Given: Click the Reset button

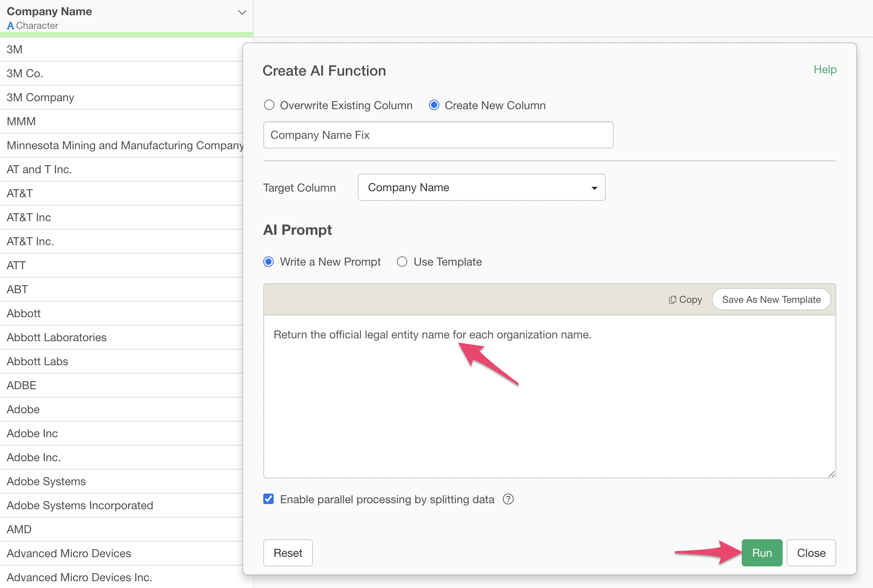Looking at the screenshot, I should click(x=288, y=553).
